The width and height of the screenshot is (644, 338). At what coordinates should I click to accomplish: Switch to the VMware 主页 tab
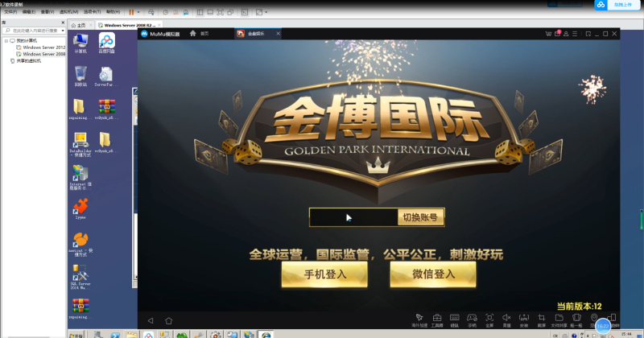click(81, 25)
